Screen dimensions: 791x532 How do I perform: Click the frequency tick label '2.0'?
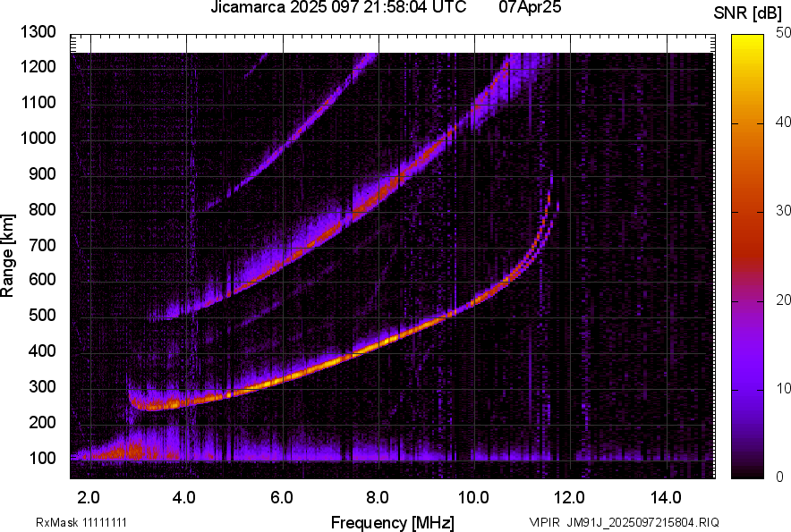coord(89,498)
